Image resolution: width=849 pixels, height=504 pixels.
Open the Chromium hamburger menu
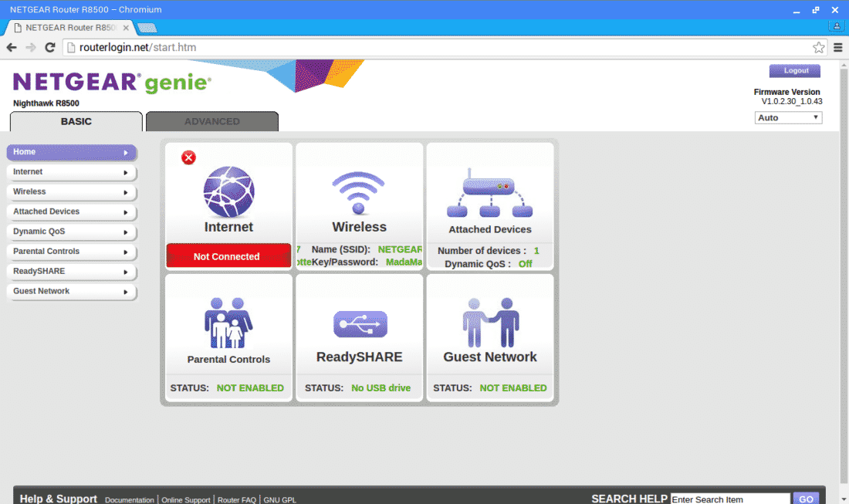838,48
